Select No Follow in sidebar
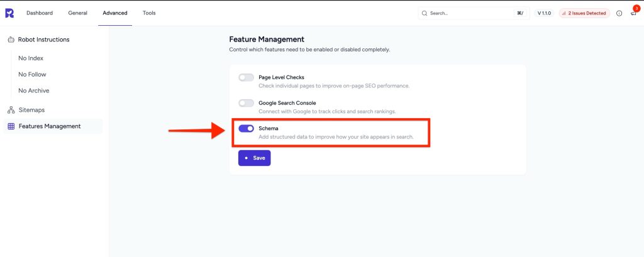The width and height of the screenshot is (644, 257). click(x=33, y=74)
